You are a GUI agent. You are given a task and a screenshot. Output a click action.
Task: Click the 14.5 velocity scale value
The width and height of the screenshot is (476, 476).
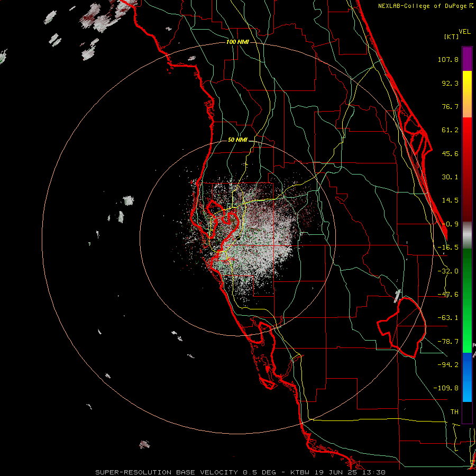coord(450,200)
